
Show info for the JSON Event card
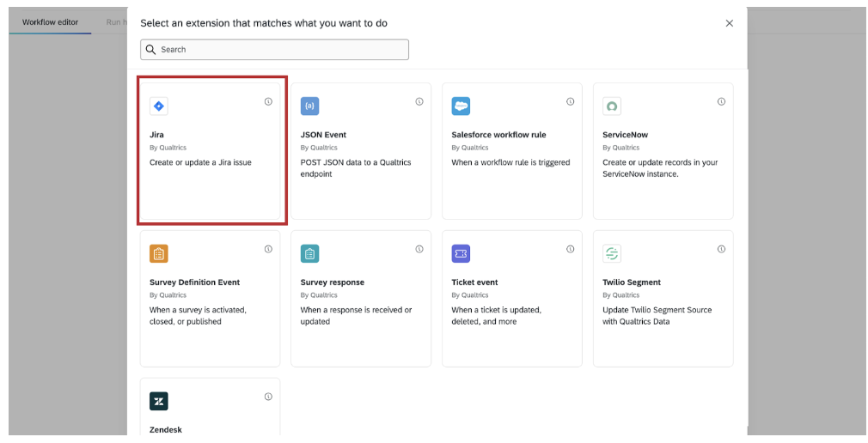click(419, 101)
